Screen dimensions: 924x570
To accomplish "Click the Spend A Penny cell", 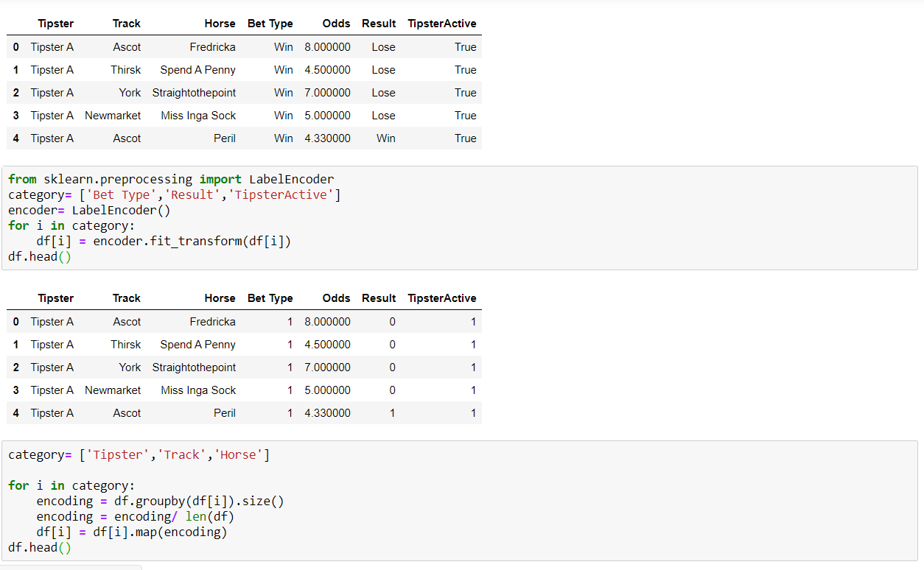I will point(197,69).
